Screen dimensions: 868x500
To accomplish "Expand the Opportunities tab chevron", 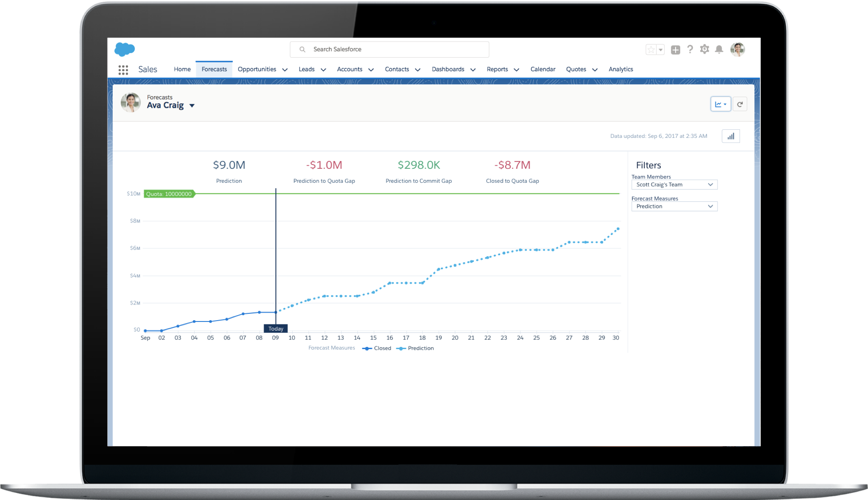I will [x=285, y=70].
